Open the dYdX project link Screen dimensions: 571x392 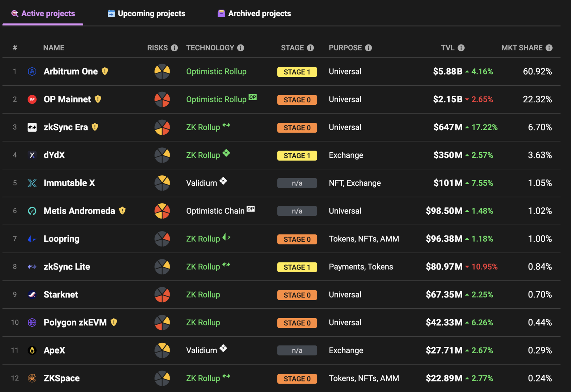54,155
